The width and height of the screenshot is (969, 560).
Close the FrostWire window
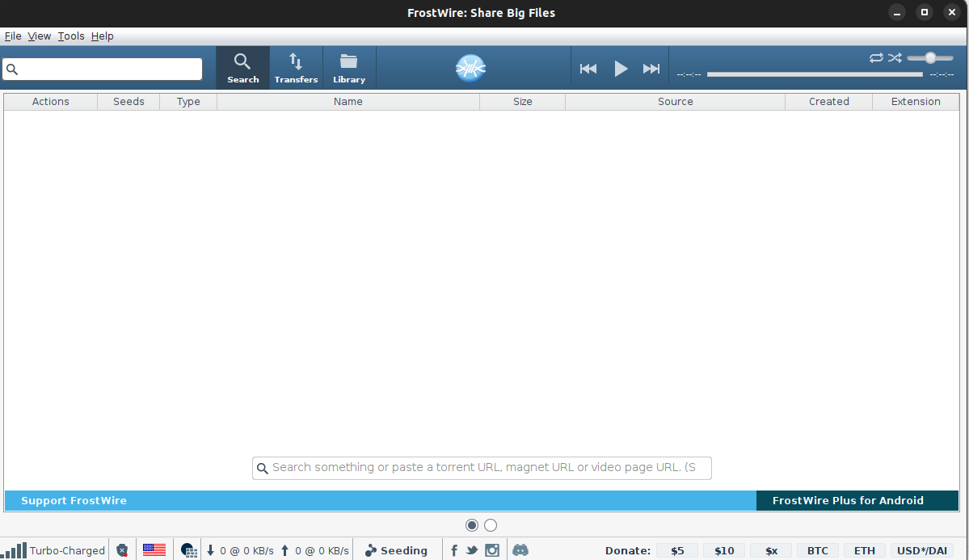[x=952, y=12]
